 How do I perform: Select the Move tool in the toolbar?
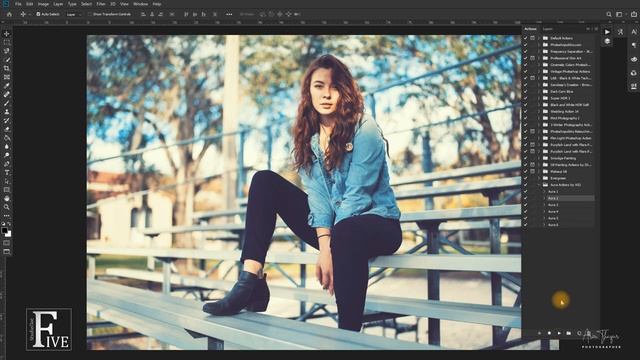[x=7, y=34]
